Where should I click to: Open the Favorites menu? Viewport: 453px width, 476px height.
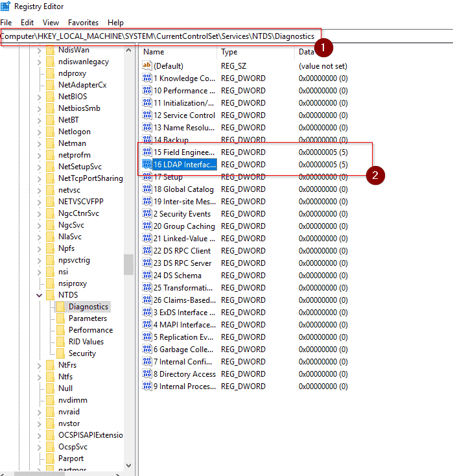point(84,23)
